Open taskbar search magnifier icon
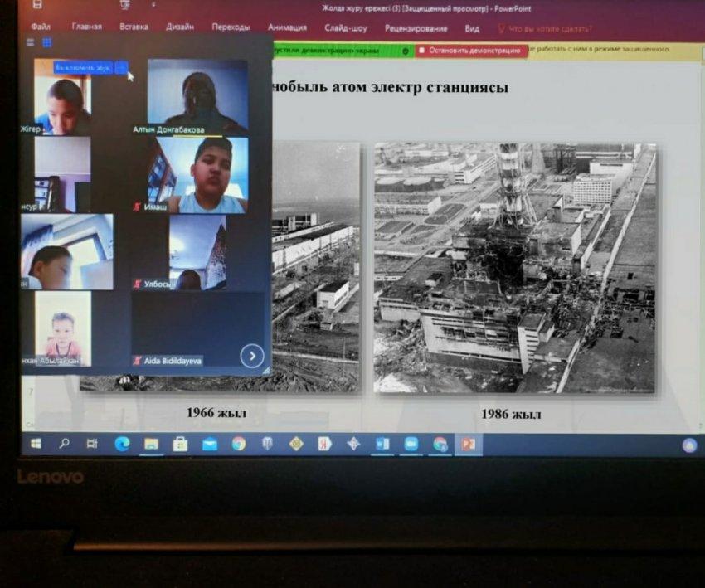Image resolution: width=705 pixels, height=588 pixels. (x=64, y=444)
